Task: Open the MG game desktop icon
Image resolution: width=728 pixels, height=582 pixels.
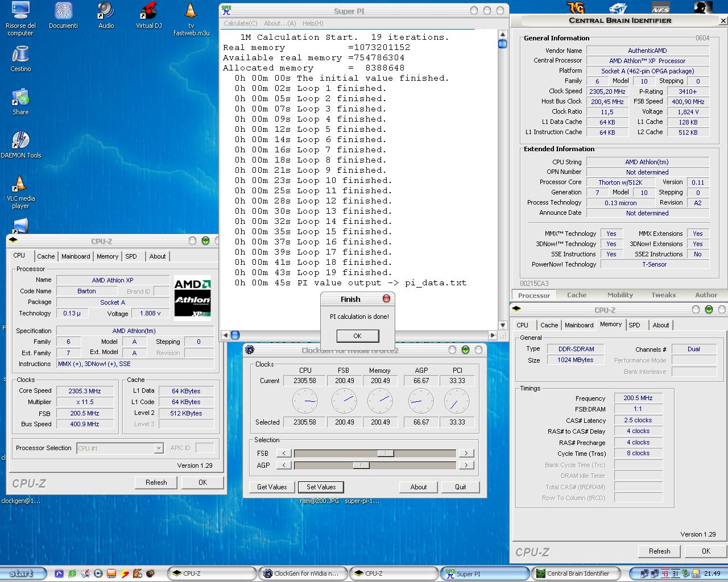Action: tap(575, 7)
